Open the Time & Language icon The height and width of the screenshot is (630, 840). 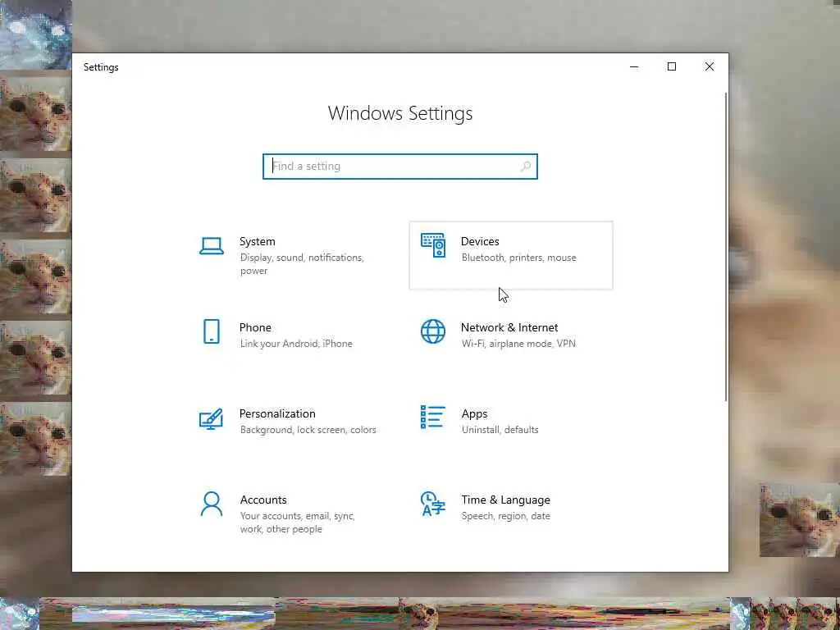(433, 504)
